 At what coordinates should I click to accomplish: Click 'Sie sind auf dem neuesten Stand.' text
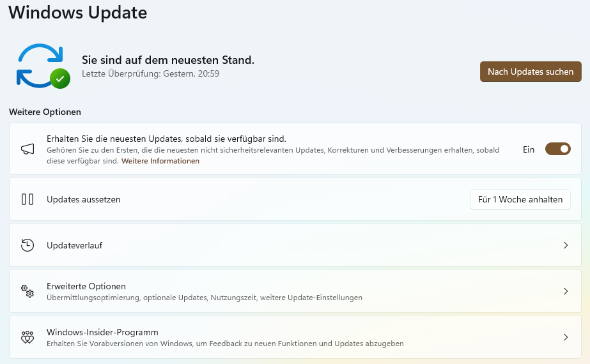(x=168, y=60)
